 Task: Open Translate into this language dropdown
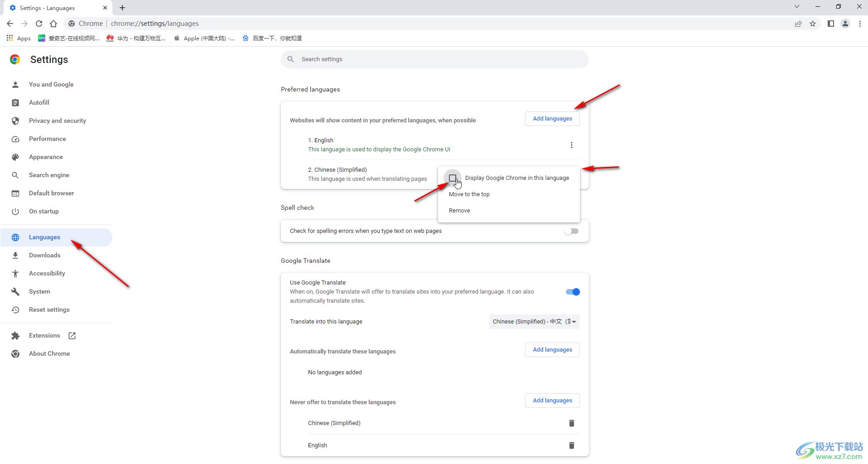(535, 322)
